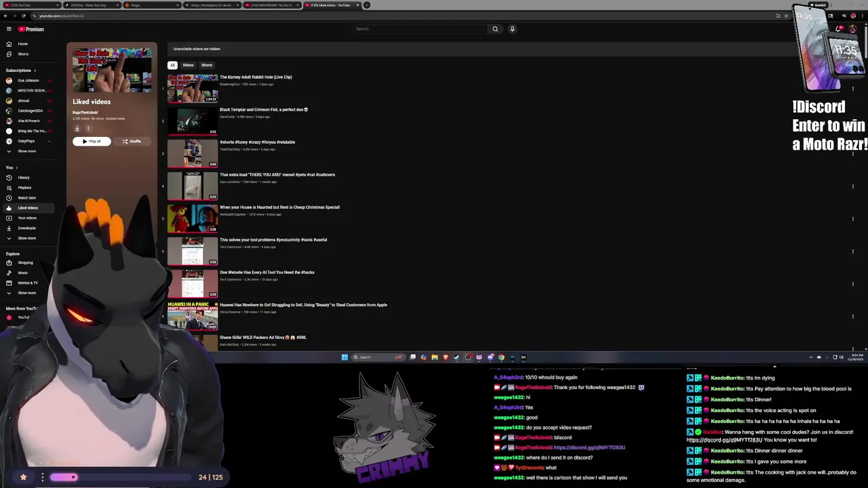Expand Subscriptions section arrow
Image resolution: width=868 pixels, height=488 pixels.
(35, 70)
